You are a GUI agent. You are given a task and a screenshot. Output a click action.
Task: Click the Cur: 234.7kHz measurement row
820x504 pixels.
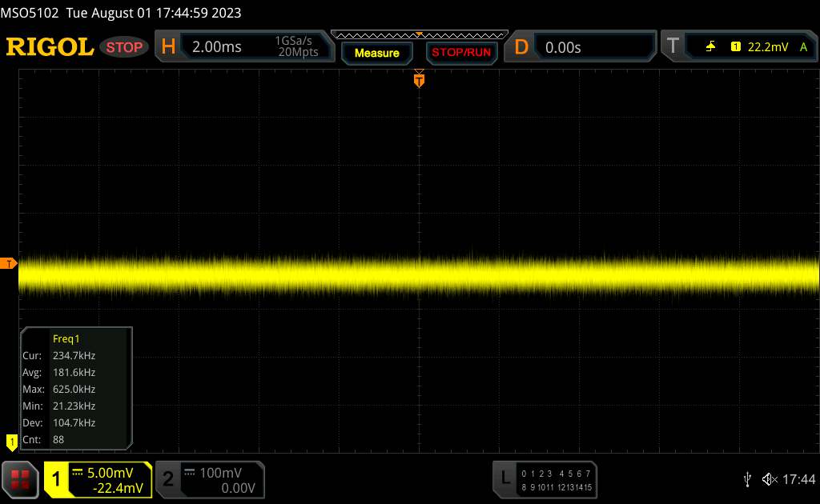(59, 356)
